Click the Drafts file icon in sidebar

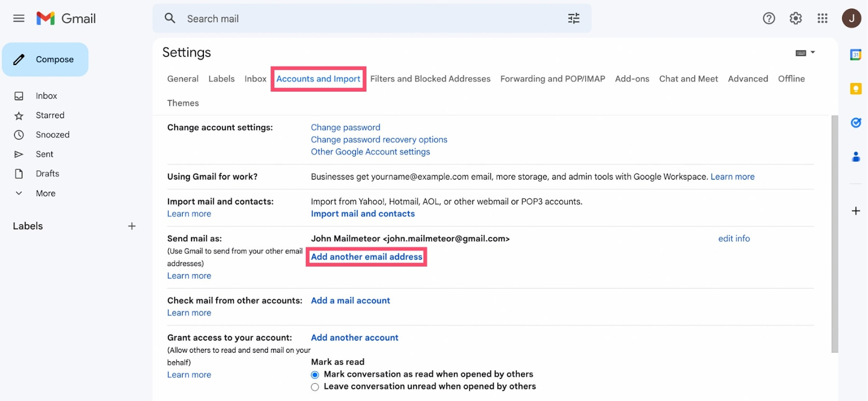point(19,174)
